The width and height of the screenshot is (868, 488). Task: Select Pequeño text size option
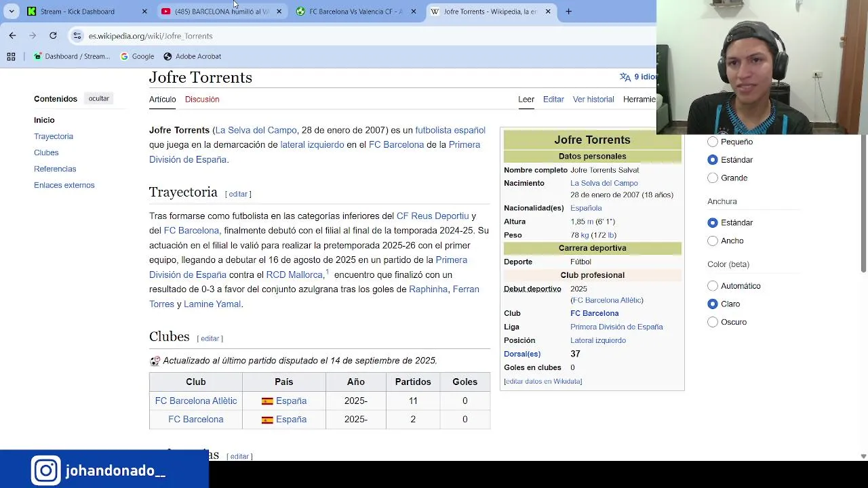pyautogui.click(x=713, y=142)
